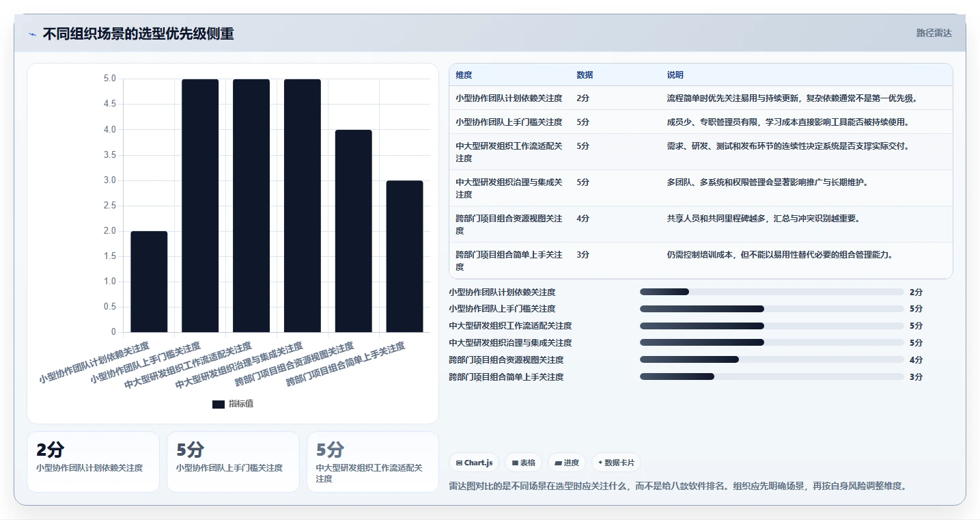Click the description starting 多团队、多系统和权限管理
This screenshot has height=520, width=980.
click(767, 182)
